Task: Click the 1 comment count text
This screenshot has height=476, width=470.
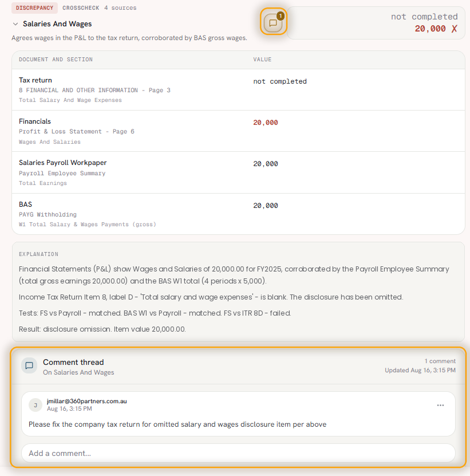Action: click(440, 361)
